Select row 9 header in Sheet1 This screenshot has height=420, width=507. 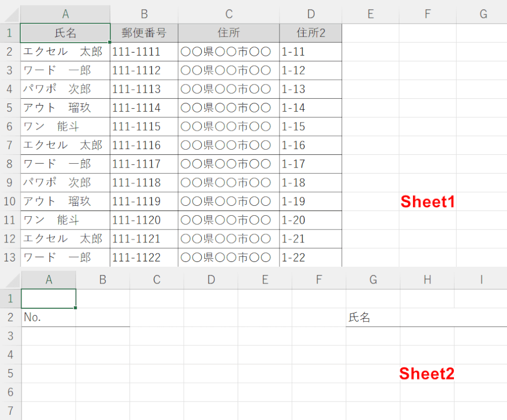tap(10, 183)
